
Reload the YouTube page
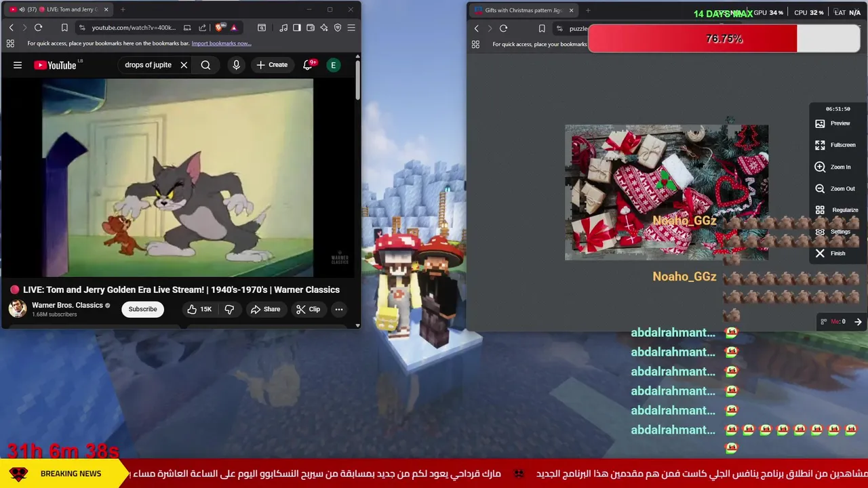[38, 28]
